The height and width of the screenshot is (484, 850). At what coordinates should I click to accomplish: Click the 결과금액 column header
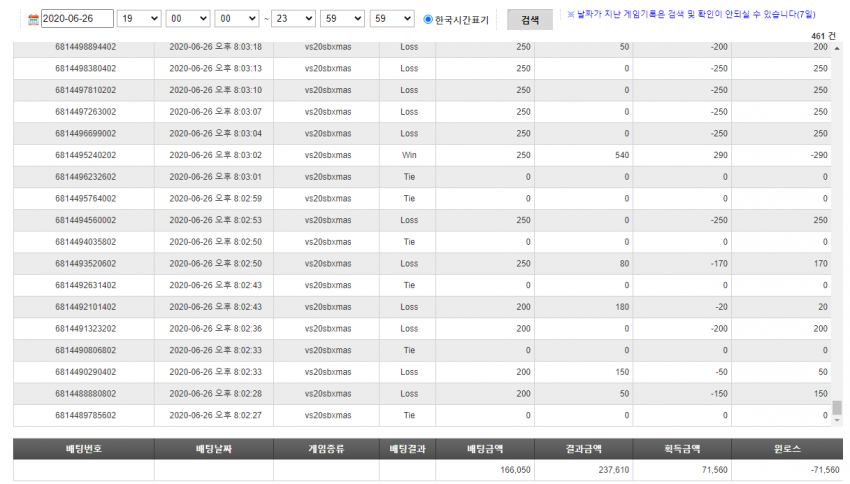click(x=584, y=449)
